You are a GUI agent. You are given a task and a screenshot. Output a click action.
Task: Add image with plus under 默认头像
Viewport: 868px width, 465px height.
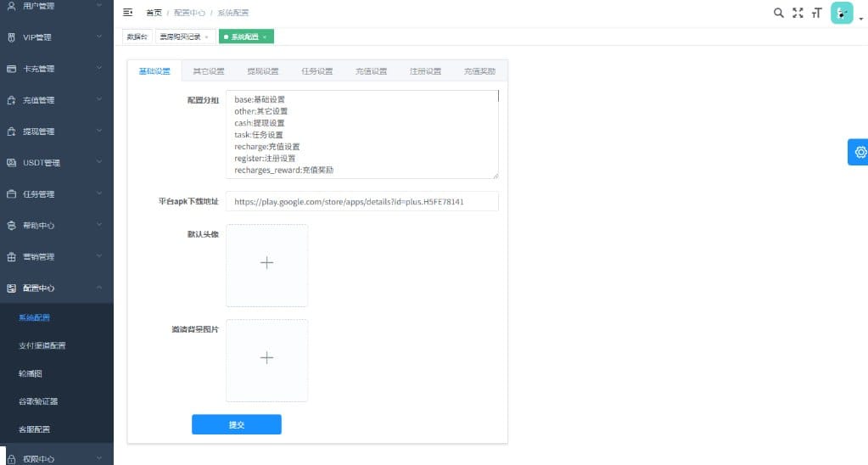(x=266, y=265)
